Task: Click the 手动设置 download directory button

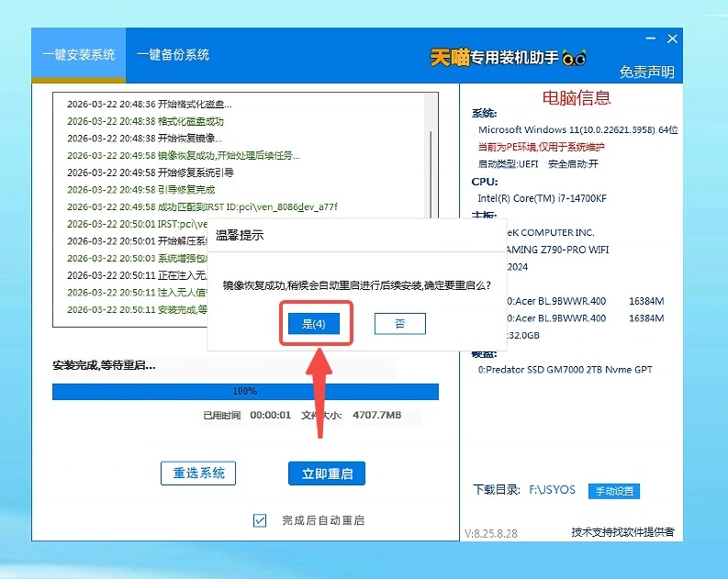Action: [613, 491]
